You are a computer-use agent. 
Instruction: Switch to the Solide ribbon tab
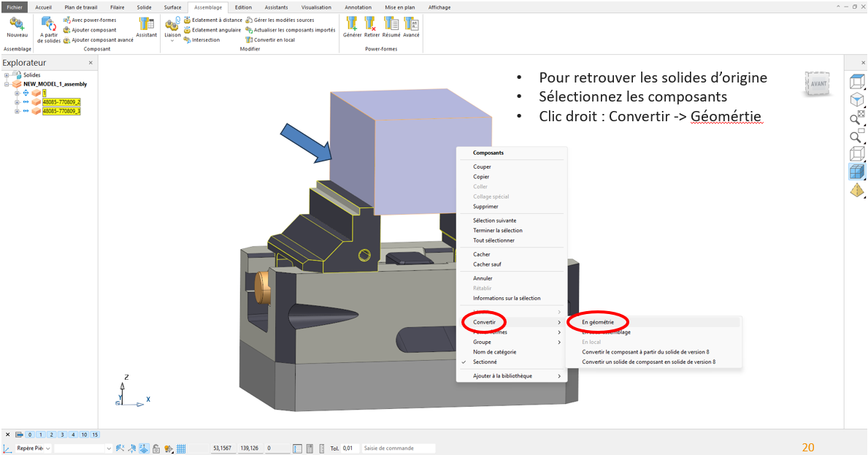(144, 7)
